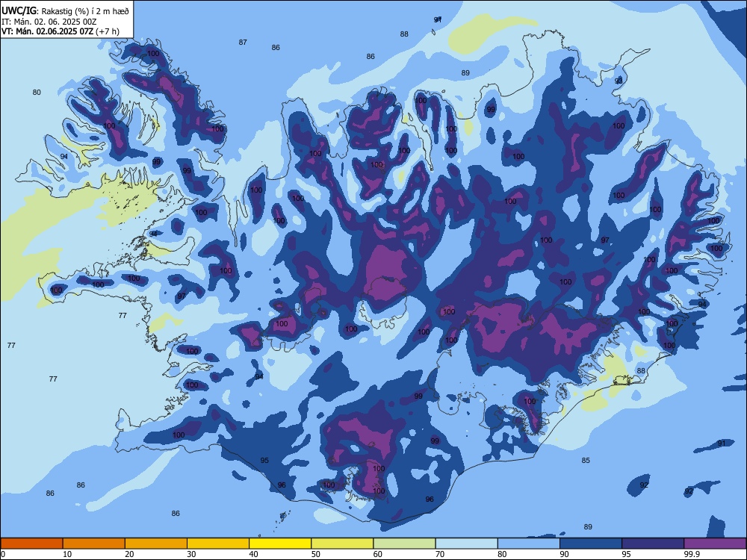The height and width of the screenshot is (560, 747).
Task: Select the indigo 95–99.9 legend swatch
Action: [x=653, y=544]
